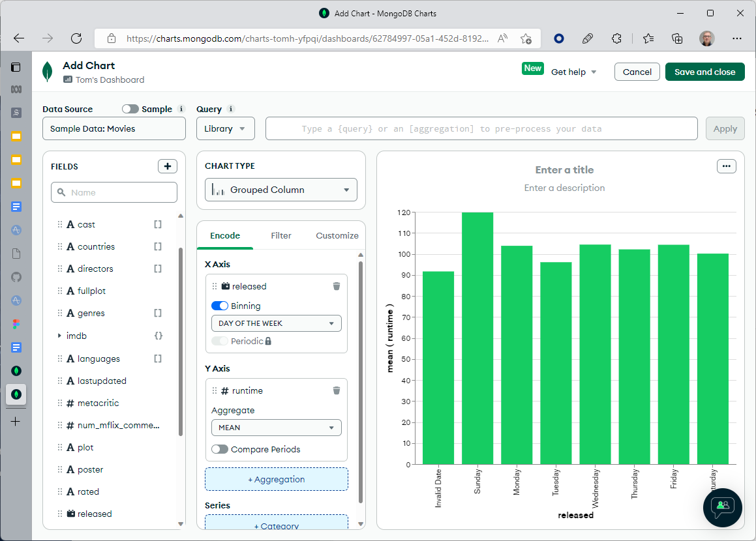756x541 pixels.
Task: Open the Day of the Week binning dropdown
Action: tap(277, 323)
